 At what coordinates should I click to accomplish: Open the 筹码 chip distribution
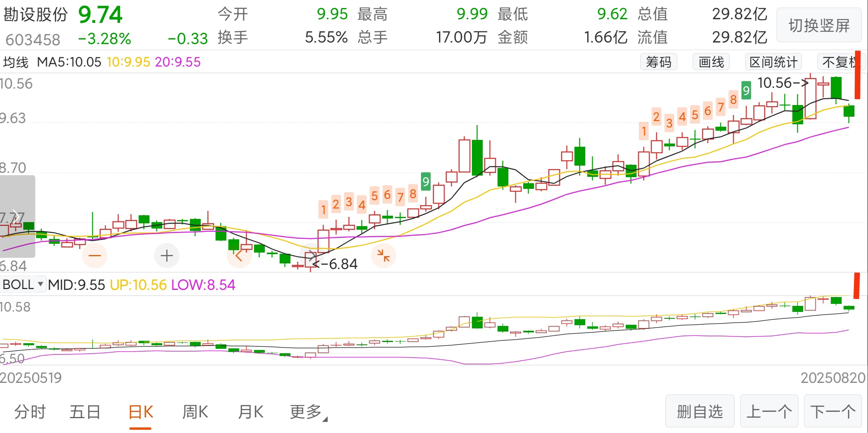[659, 62]
